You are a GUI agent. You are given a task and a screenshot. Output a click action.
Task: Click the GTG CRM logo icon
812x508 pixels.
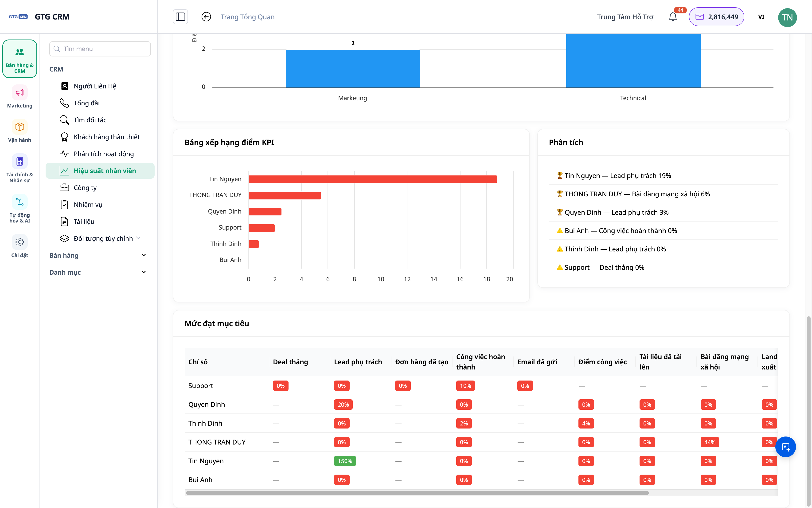tap(18, 16)
